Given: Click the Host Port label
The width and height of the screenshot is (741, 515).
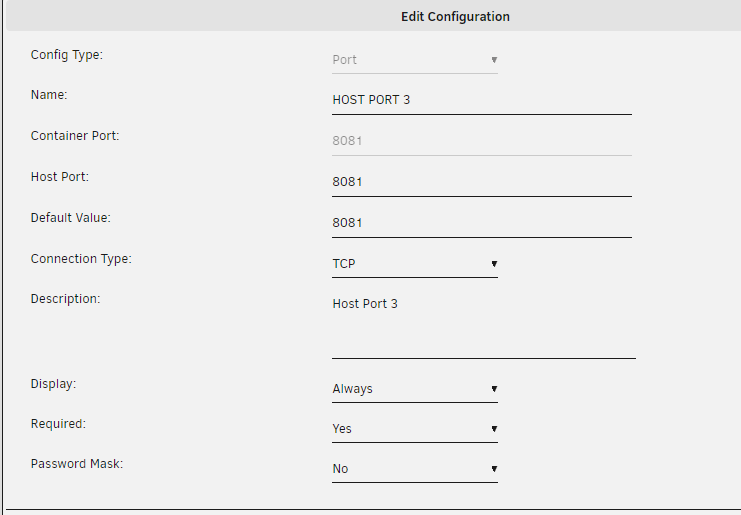Looking at the screenshot, I should pyautogui.click(x=60, y=177).
